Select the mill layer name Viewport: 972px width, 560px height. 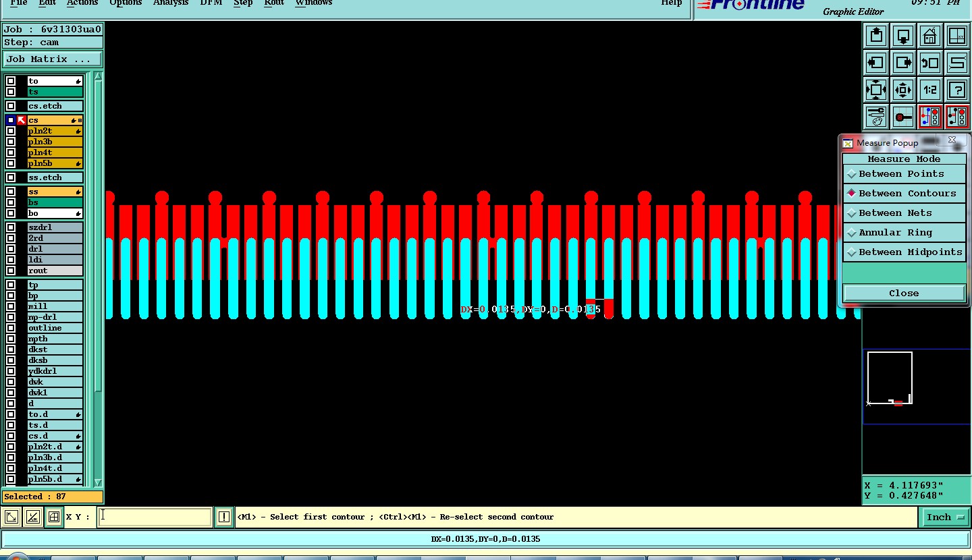pos(55,306)
